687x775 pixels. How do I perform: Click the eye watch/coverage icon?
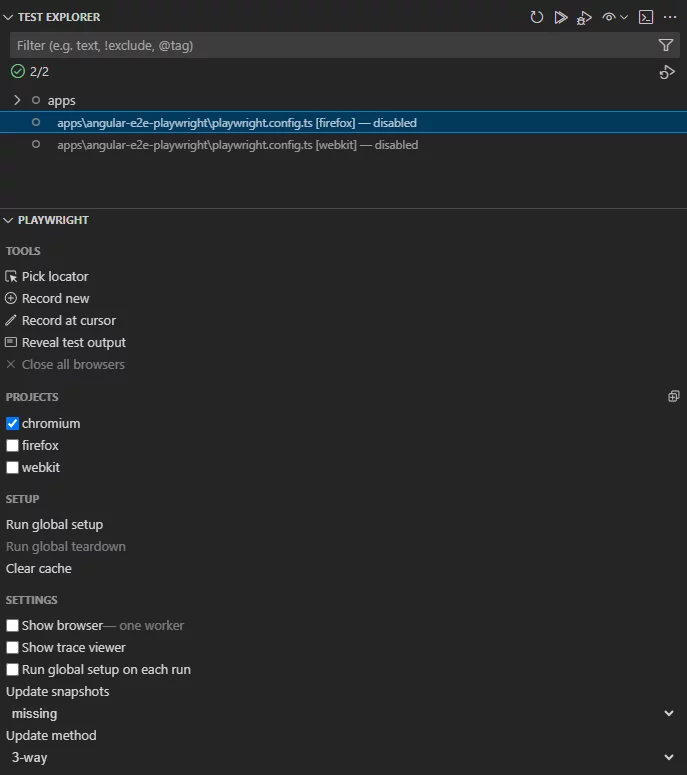coord(609,17)
